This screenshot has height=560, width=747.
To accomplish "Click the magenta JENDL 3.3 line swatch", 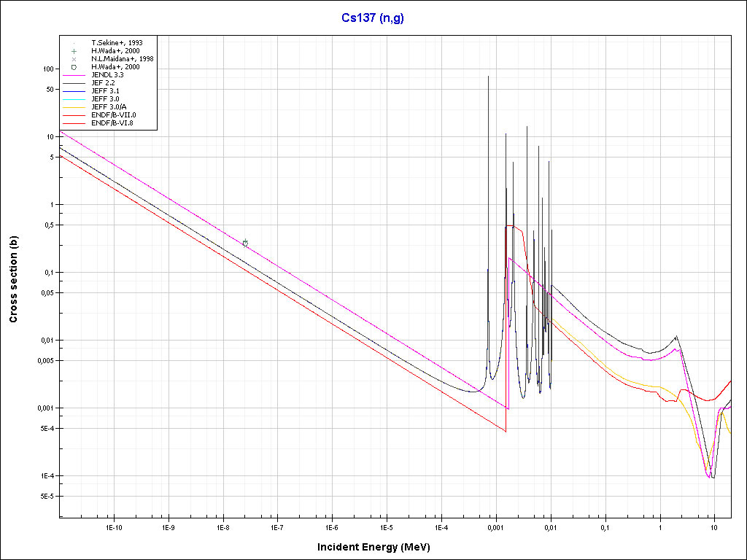I will (x=74, y=74).
